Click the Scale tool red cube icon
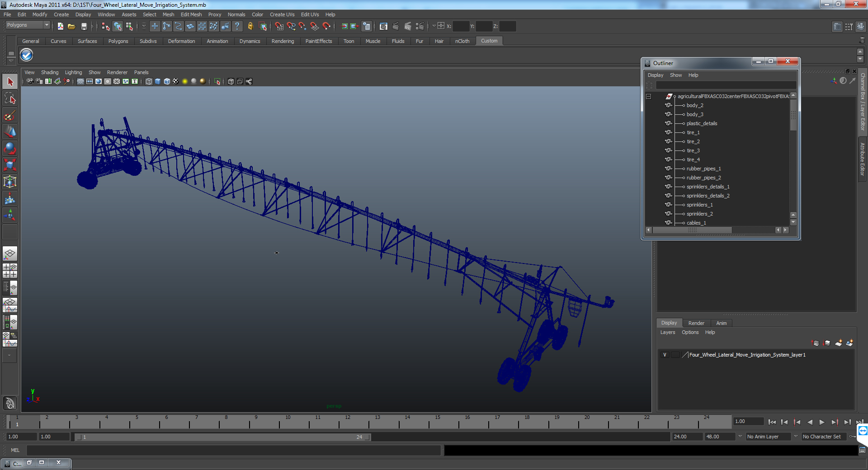868x470 pixels. tap(10, 165)
